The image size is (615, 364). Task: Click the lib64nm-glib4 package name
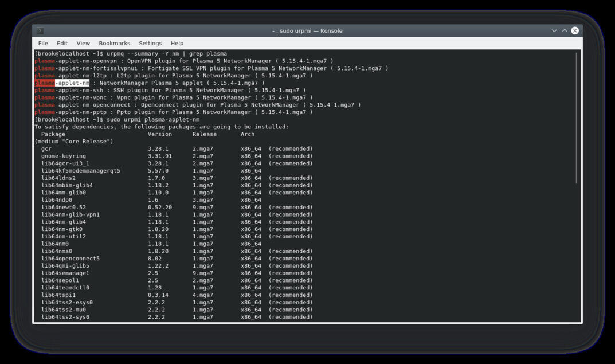64,222
